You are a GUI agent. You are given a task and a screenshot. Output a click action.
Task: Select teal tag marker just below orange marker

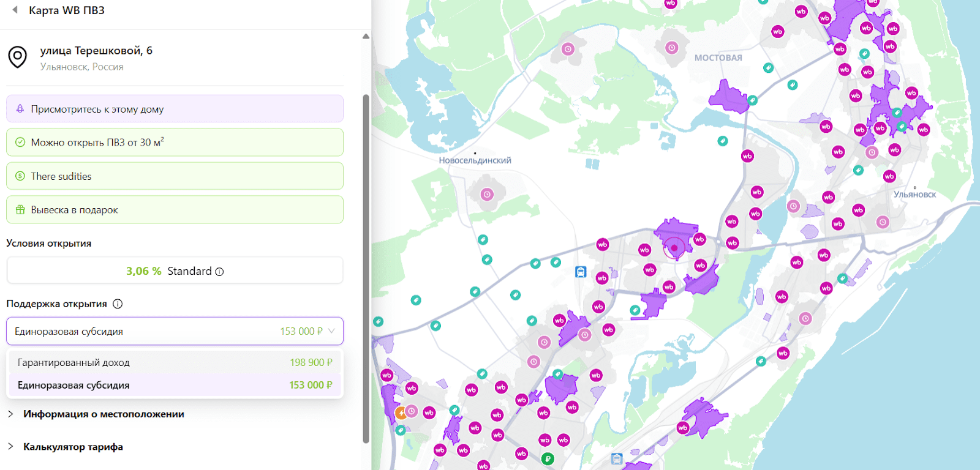[x=400, y=430]
